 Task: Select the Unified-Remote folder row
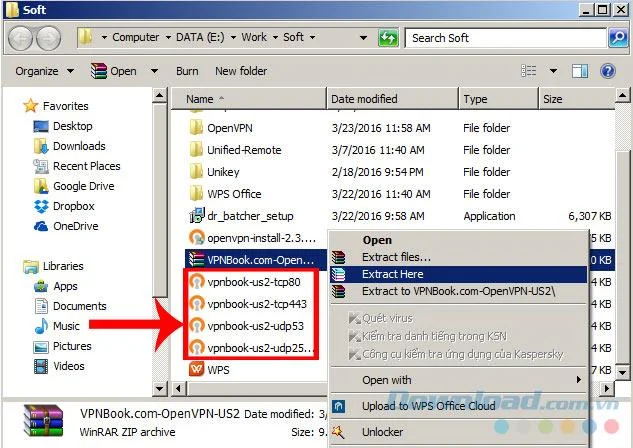coord(400,150)
